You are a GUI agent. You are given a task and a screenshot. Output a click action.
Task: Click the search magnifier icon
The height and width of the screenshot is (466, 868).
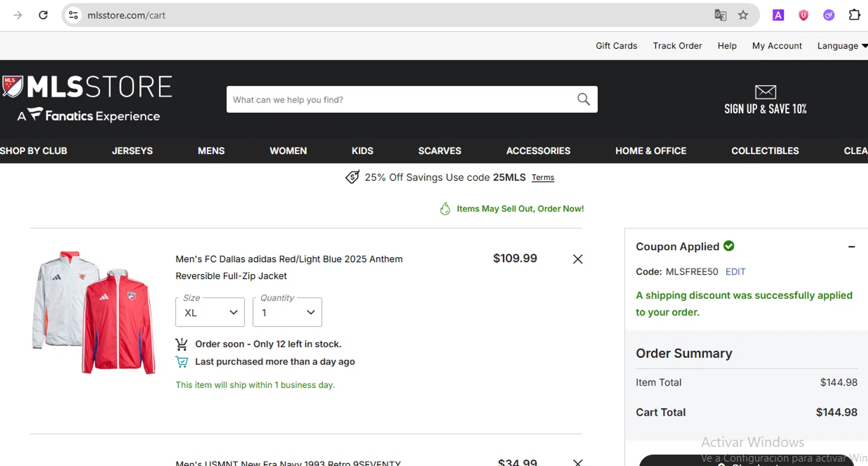[583, 99]
